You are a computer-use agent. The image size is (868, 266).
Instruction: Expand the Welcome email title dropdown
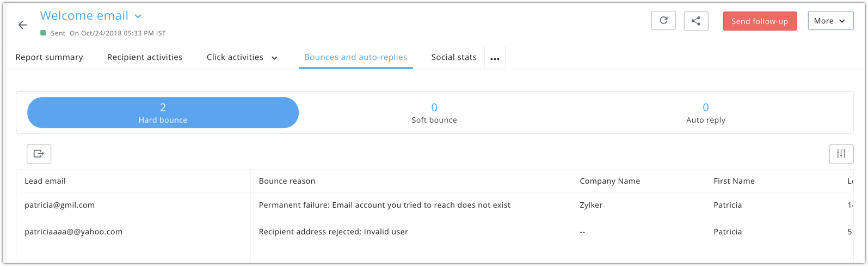(x=138, y=16)
